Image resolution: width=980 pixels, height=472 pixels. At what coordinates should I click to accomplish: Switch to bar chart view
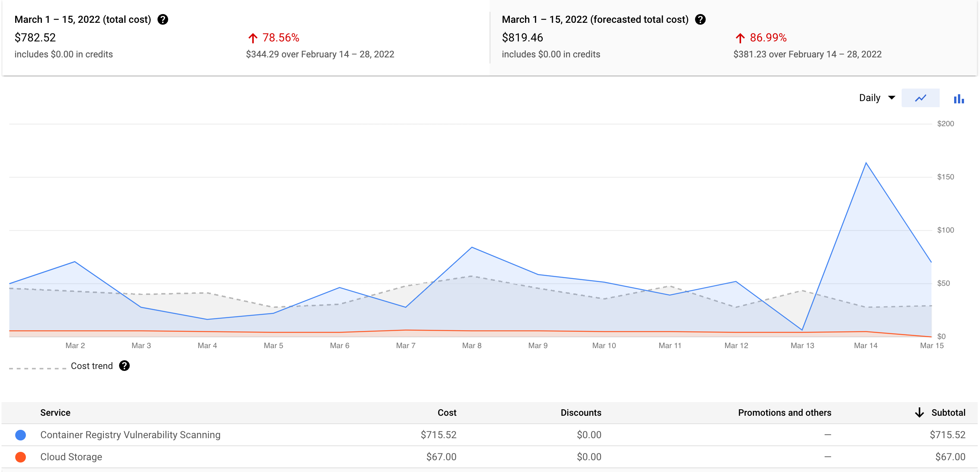[959, 98]
